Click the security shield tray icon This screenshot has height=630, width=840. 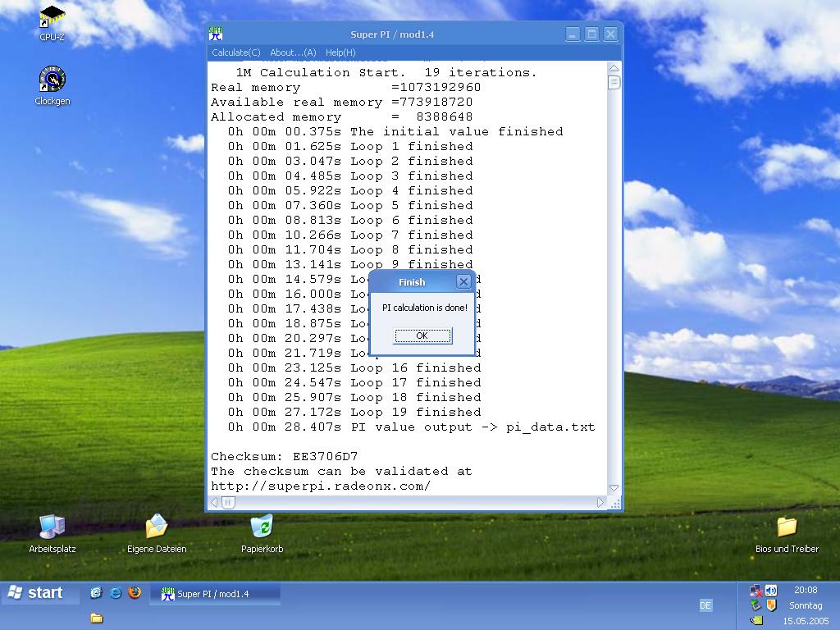pyautogui.click(x=771, y=605)
